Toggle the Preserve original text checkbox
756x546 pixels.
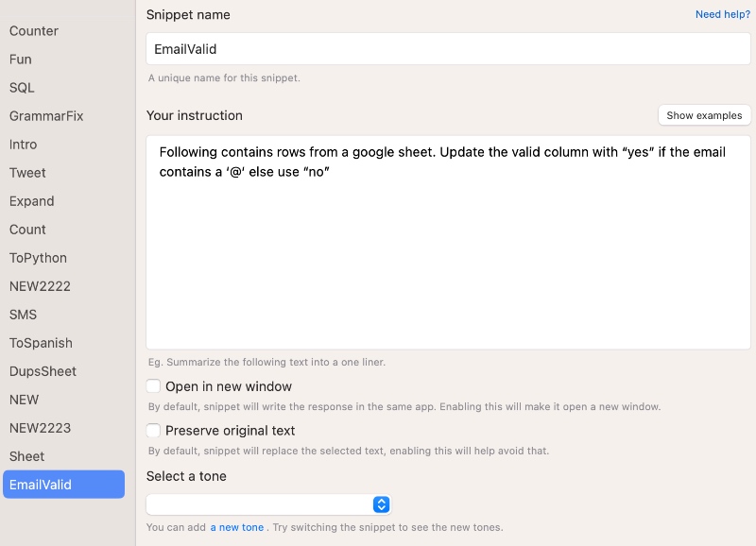[154, 431]
